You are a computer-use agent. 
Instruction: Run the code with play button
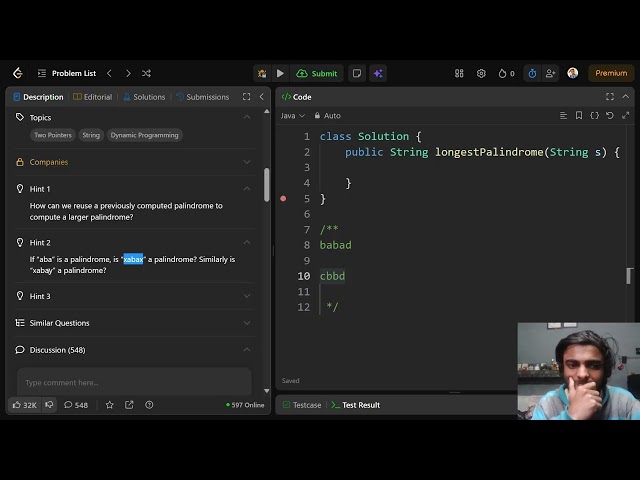coord(280,73)
